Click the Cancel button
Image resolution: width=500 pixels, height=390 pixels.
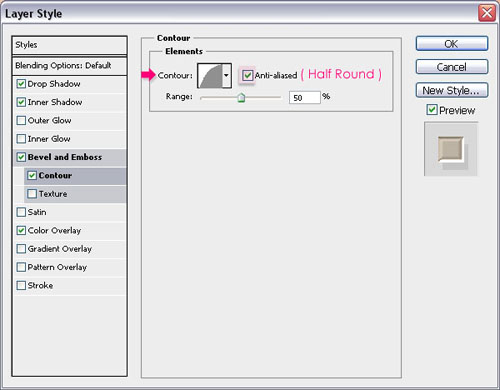coord(452,67)
